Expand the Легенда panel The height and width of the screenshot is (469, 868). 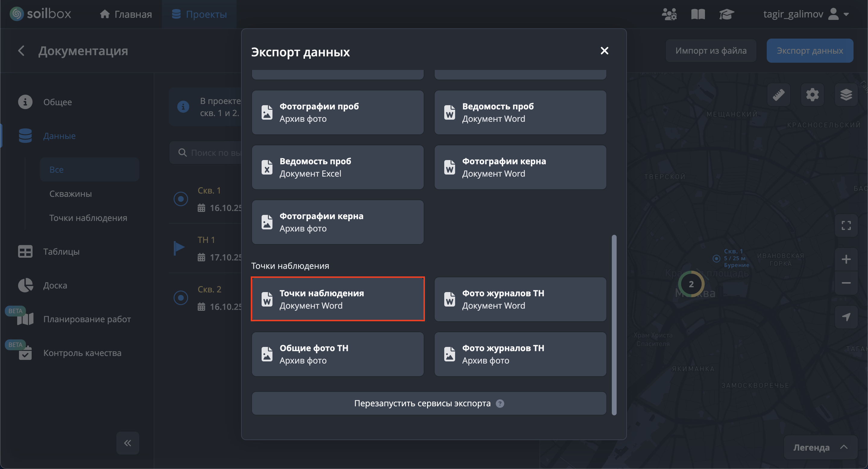tap(820, 447)
